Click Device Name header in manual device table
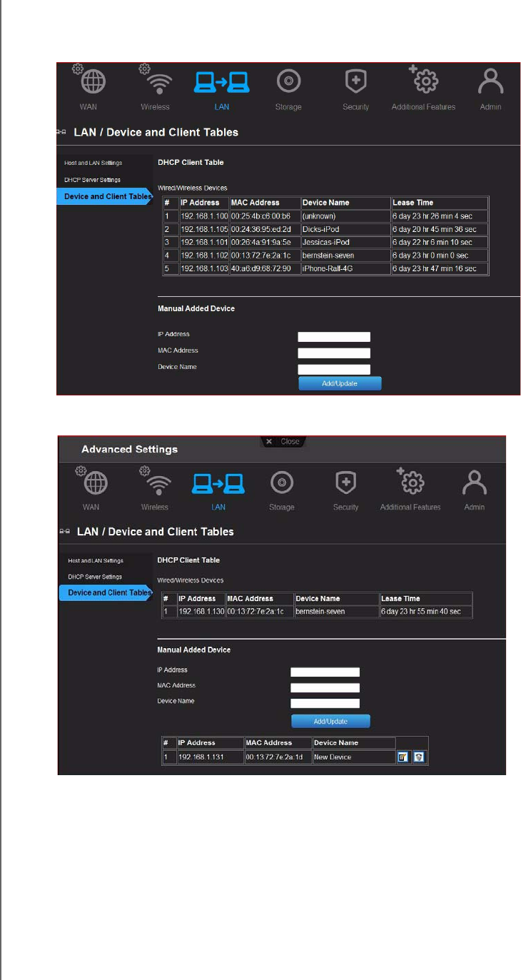This screenshot has width=521, height=980. click(354, 743)
